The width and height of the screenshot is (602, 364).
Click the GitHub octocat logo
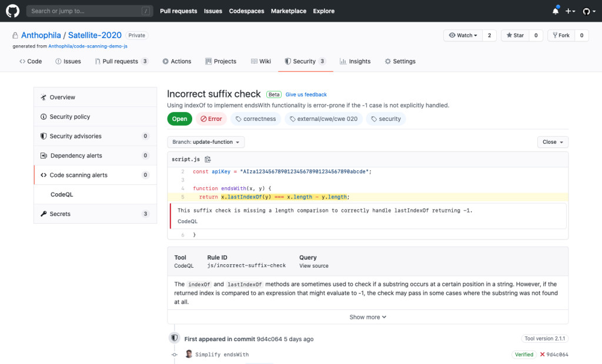[x=12, y=11]
